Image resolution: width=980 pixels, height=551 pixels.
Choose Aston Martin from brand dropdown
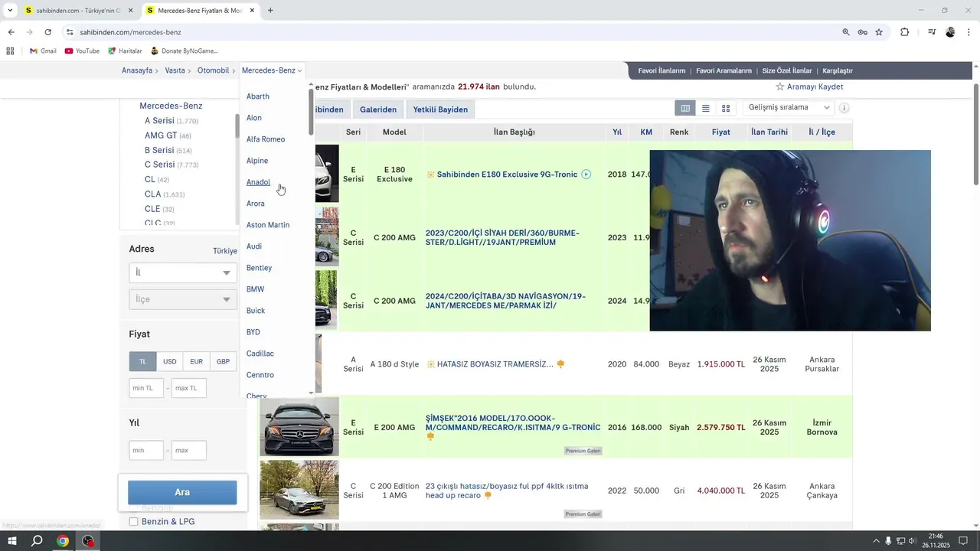pyautogui.click(x=268, y=225)
